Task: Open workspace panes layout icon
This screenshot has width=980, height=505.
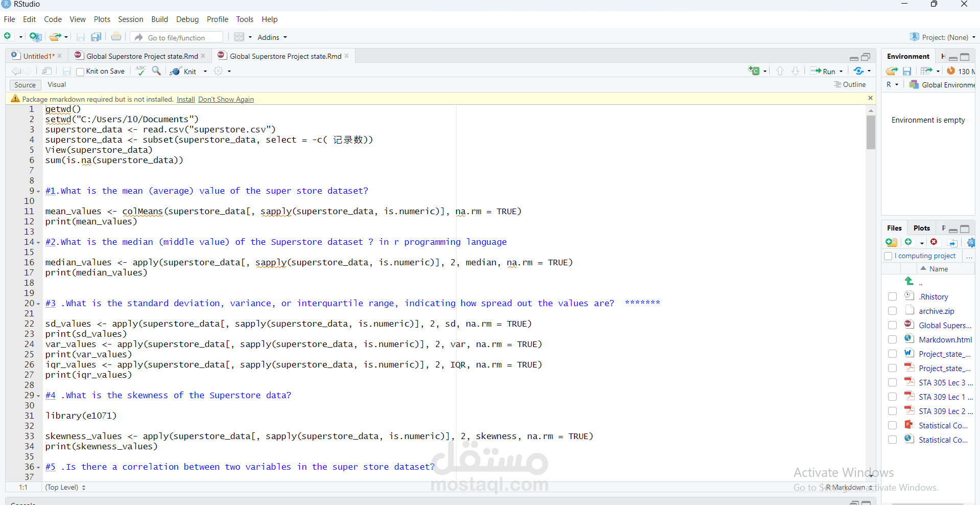Action: (239, 37)
